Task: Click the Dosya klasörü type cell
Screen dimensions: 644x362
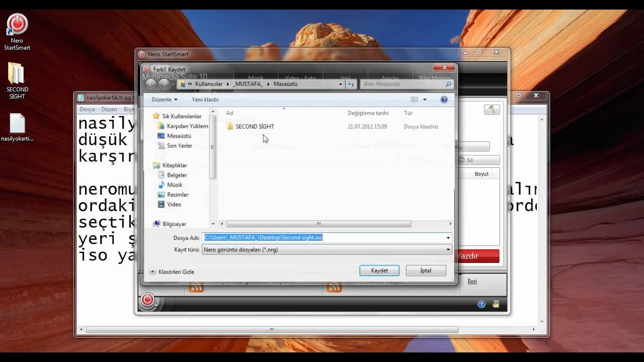Action: point(421,127)
